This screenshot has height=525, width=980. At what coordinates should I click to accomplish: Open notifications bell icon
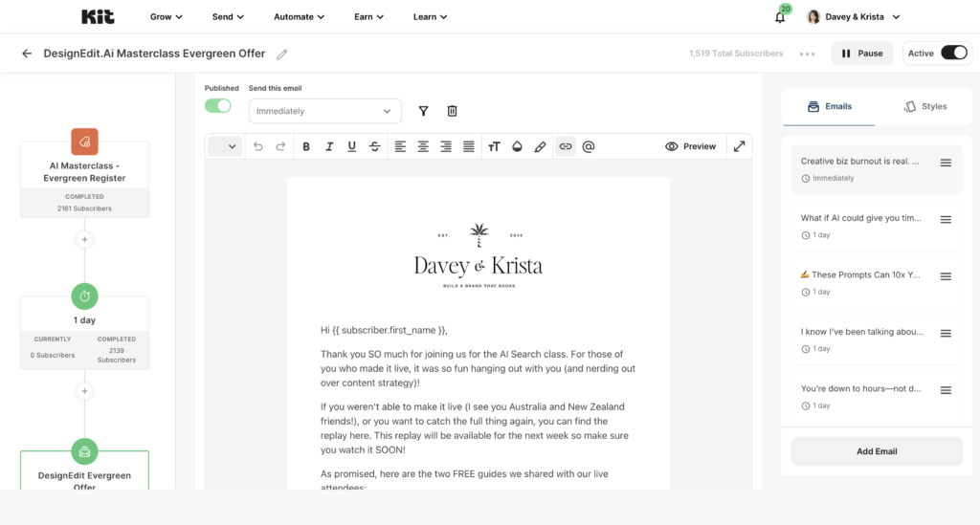pos(780,17)
